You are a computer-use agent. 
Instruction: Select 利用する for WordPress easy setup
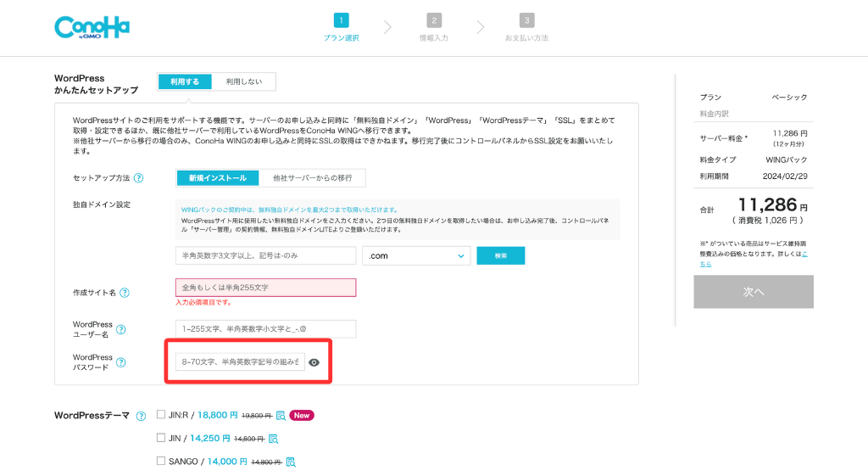coord(185,81)
